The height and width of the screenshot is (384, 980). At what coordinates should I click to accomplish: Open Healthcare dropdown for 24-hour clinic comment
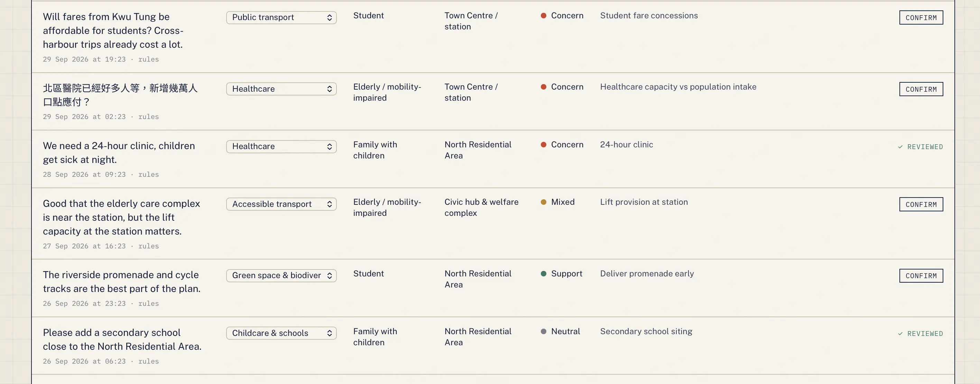coord(281,147)
